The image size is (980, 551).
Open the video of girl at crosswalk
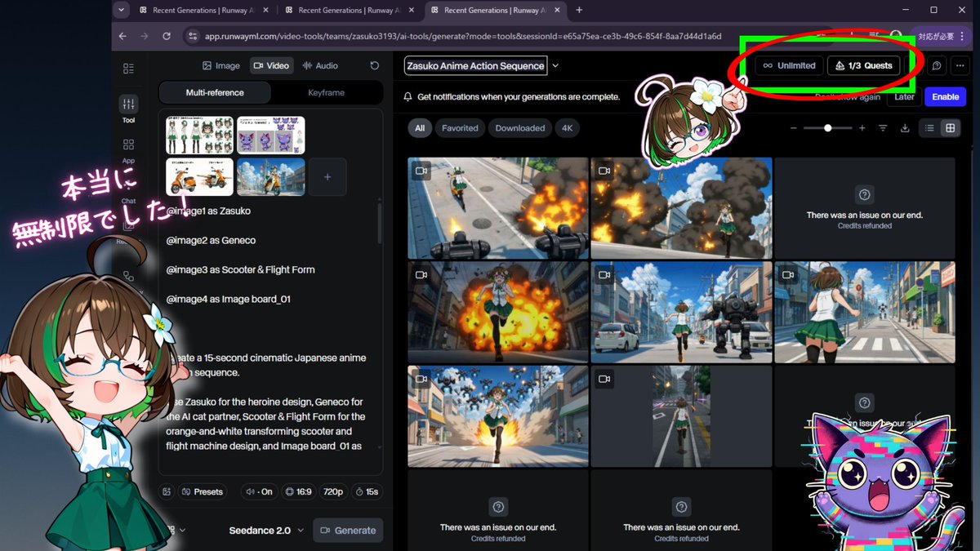click(x=865, y=312)
